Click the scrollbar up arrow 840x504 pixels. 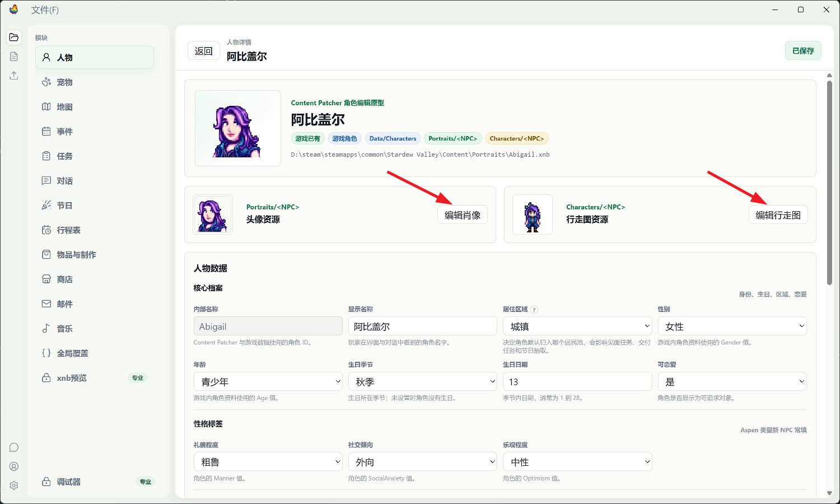coord(829,76)
